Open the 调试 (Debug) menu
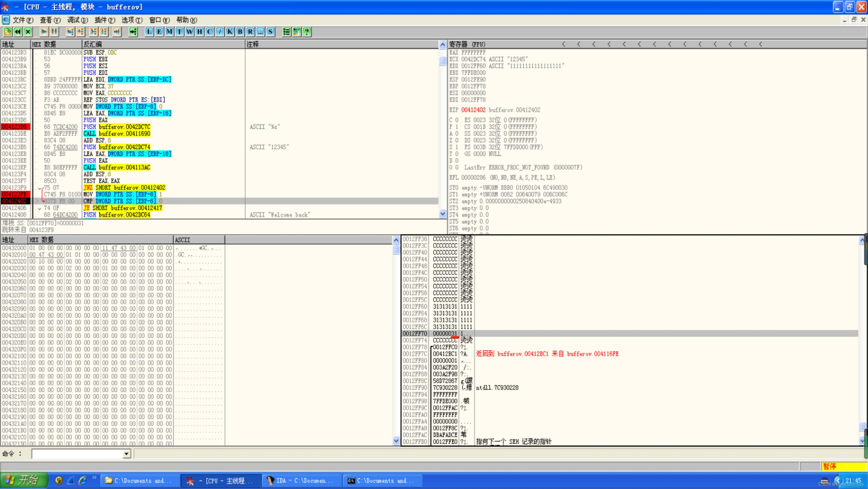The height and width of the screenshot is (489, 868). 77,20
